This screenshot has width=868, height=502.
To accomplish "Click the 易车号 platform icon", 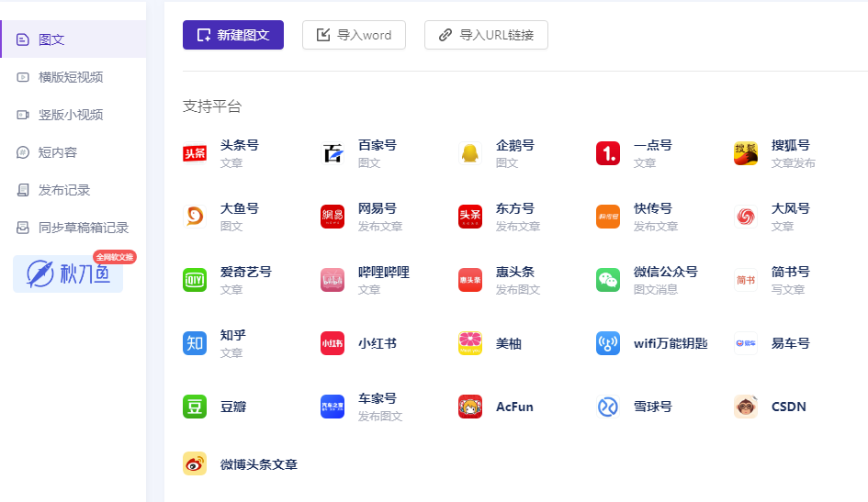I will pyautogui.click(x=746, y=343).
